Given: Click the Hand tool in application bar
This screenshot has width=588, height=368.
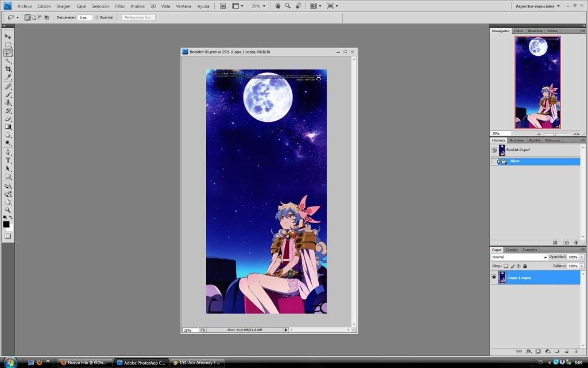Looking at the screenshot, I should pyautogui.click(x=277, y=6).
